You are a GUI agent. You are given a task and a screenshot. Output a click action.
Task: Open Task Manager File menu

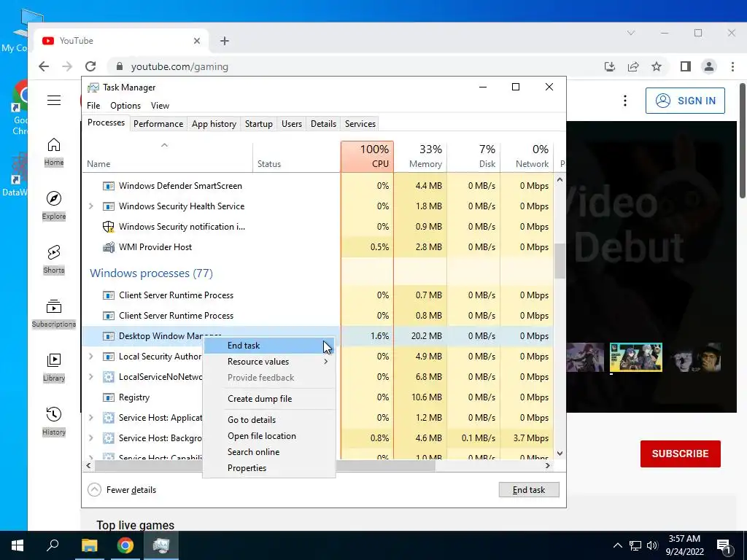pos(93,106)
